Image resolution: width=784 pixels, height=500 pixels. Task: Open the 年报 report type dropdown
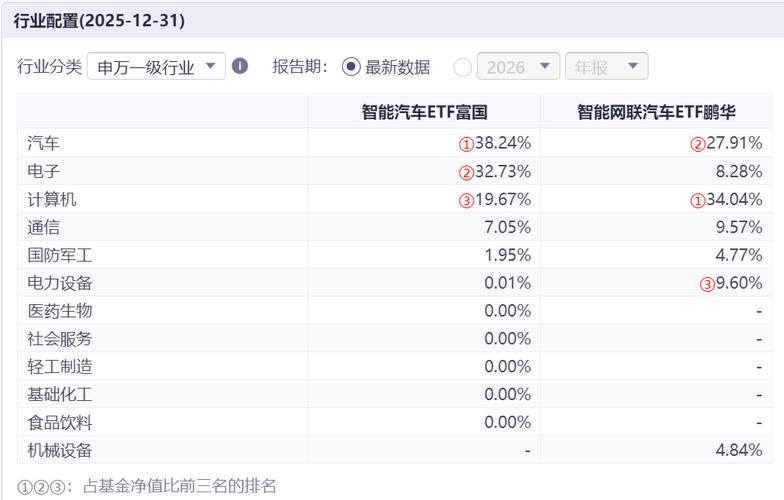coord(606,66)
